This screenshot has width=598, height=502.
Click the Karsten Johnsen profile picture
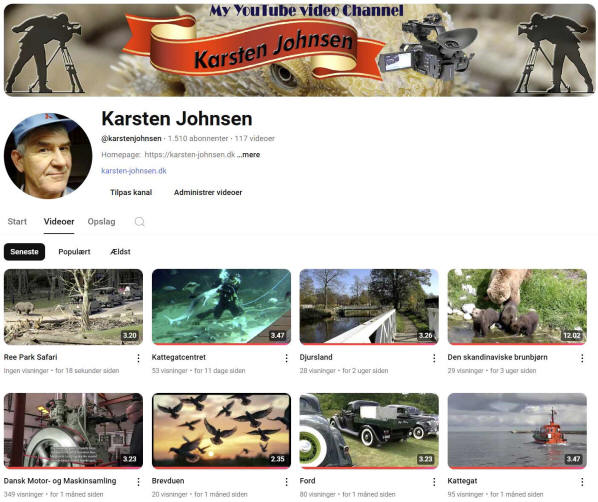click(48, 156)
